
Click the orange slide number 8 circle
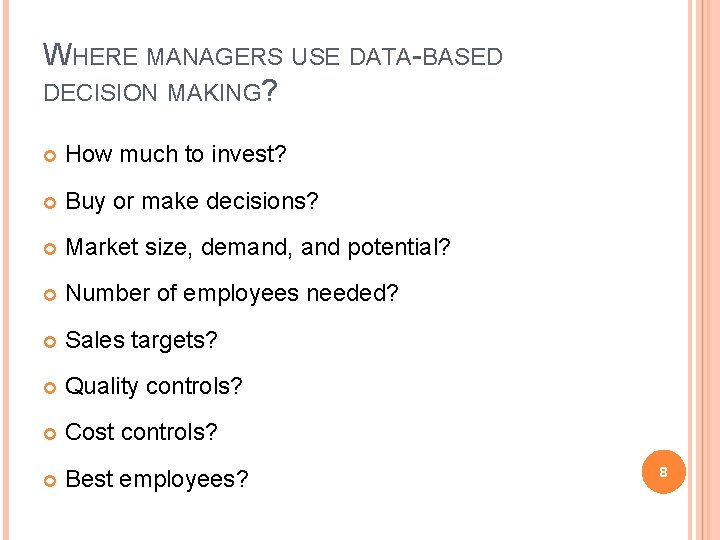[x=664, y=472]
